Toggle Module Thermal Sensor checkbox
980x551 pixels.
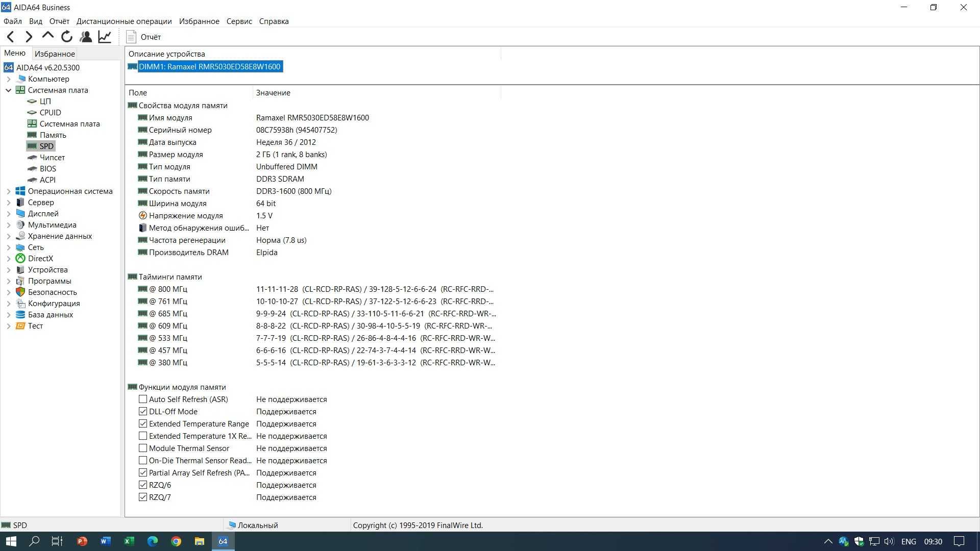pyautogui.click(x=143, y=448)
